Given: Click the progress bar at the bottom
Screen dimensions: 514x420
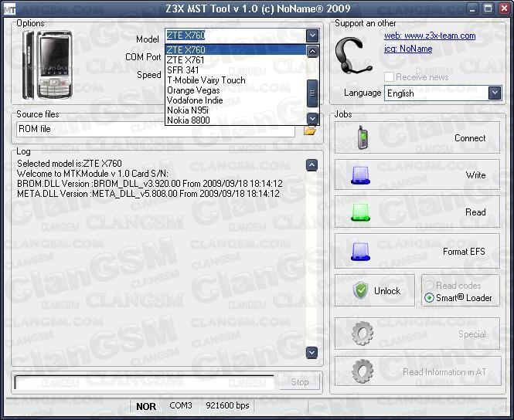Looking at the screenshot, I should (x=145, y=382).
